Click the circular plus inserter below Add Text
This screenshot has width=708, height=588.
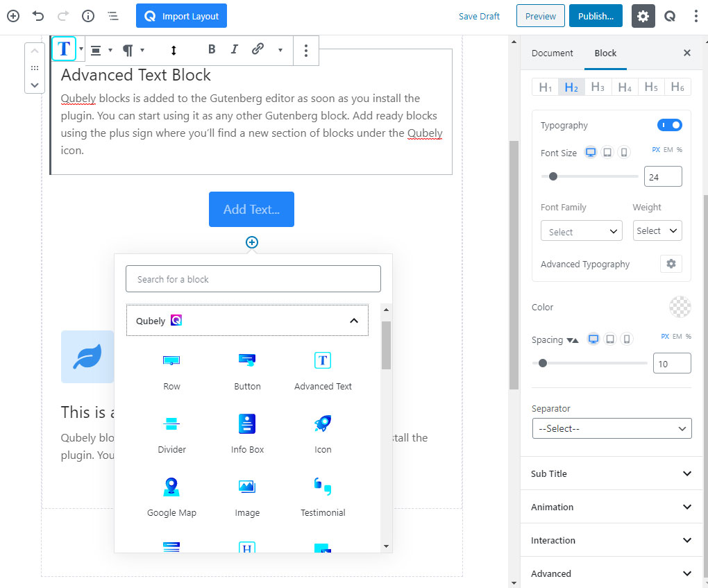(251, 242)
